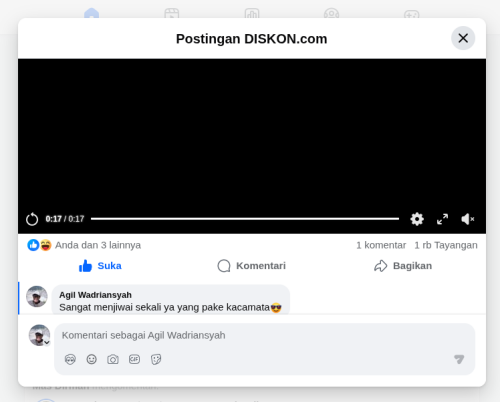Click the comment text 'Sangat menjiwai sekali'

[111, 307]
